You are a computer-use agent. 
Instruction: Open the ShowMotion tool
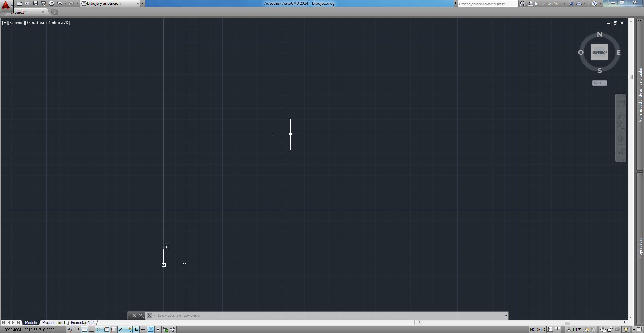(621, 152)
